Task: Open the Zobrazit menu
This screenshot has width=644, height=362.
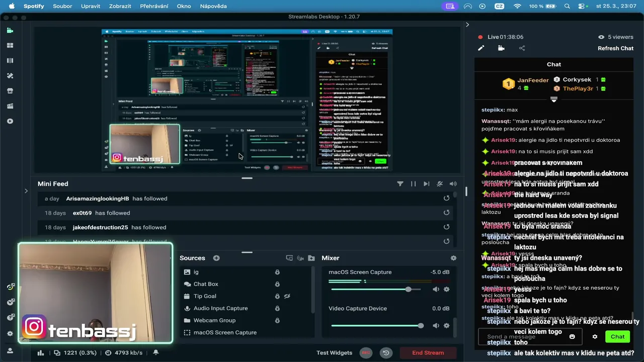Action: click(x=120, y=6)
